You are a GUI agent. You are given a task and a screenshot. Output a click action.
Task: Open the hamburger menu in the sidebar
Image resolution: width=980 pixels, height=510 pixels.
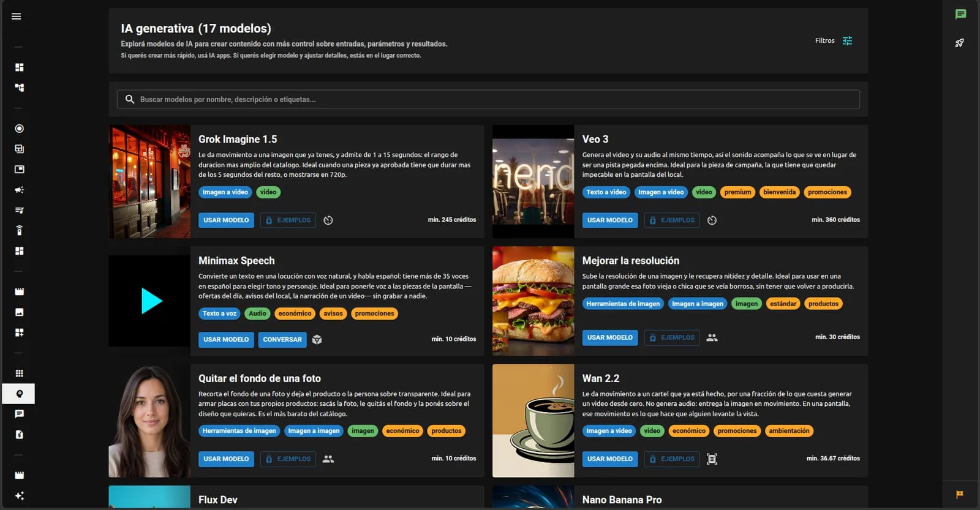17,17
